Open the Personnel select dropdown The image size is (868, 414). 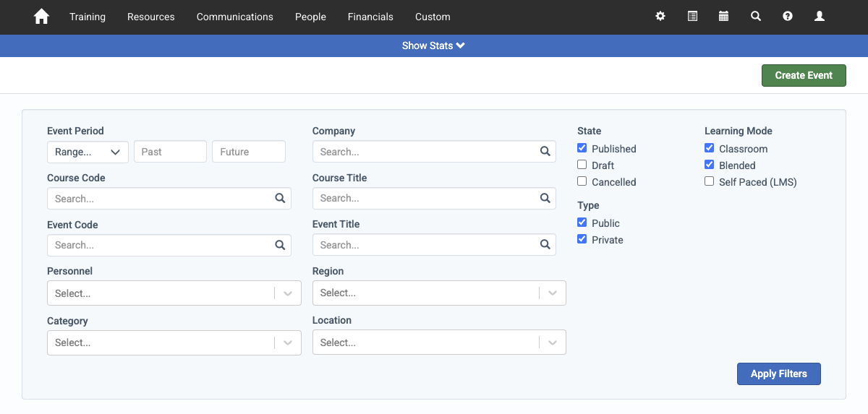(x=174, y=293)
